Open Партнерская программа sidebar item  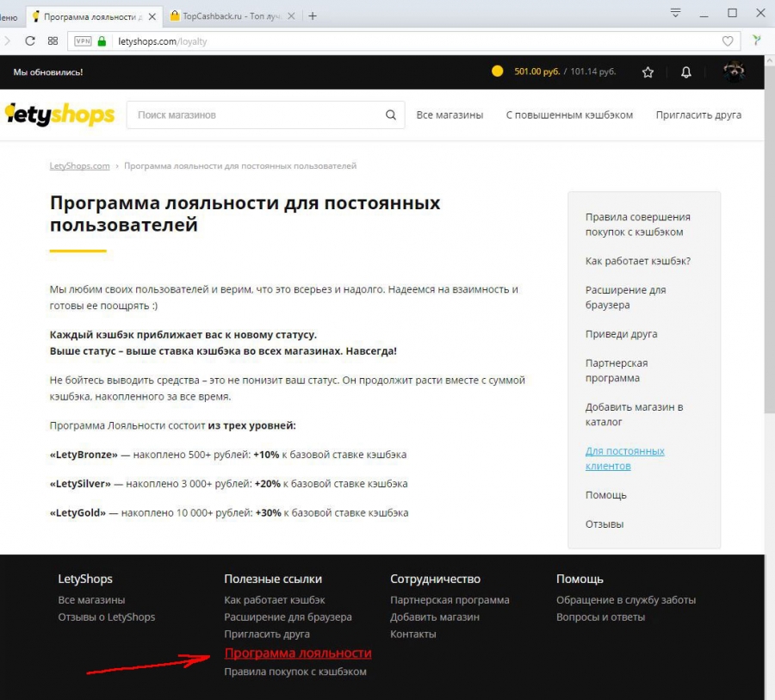pos(617,370)
